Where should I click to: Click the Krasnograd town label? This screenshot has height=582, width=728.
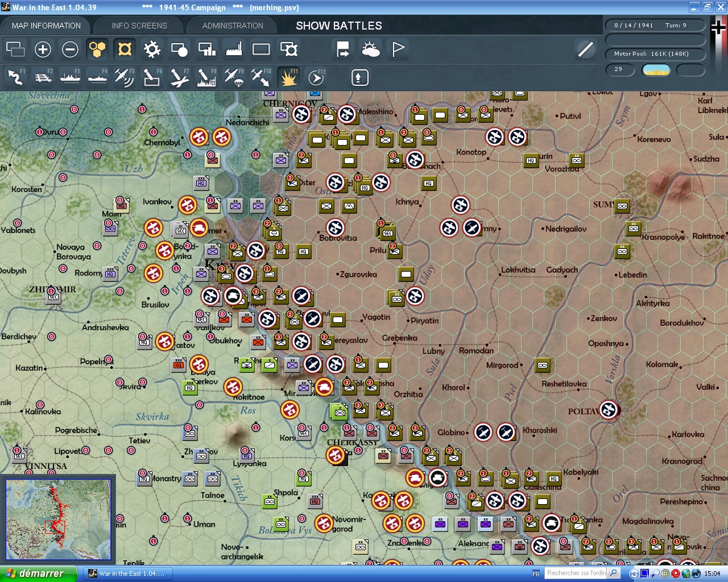pyautogui.click(x=682, y=461)
